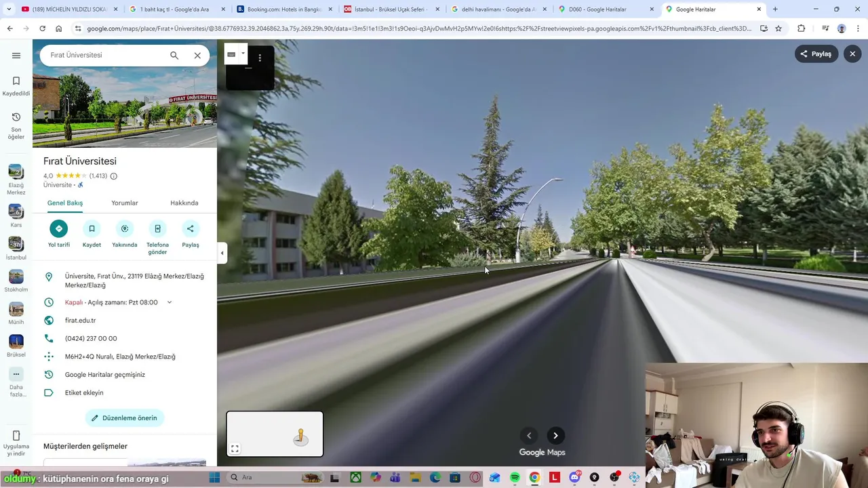
Task: Clear the Fırat Üniversitesi search text
Action: pyautogui.click(x=197, y=56)
